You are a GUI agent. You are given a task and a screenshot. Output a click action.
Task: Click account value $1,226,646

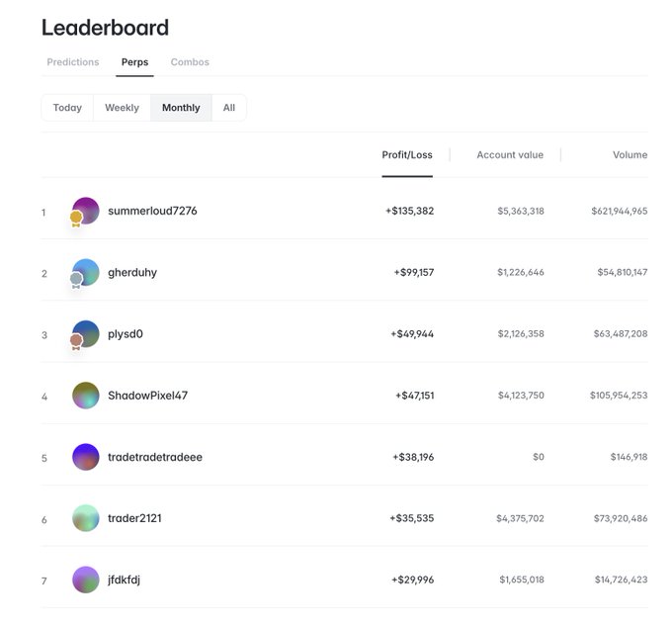[x=521, y=272]
